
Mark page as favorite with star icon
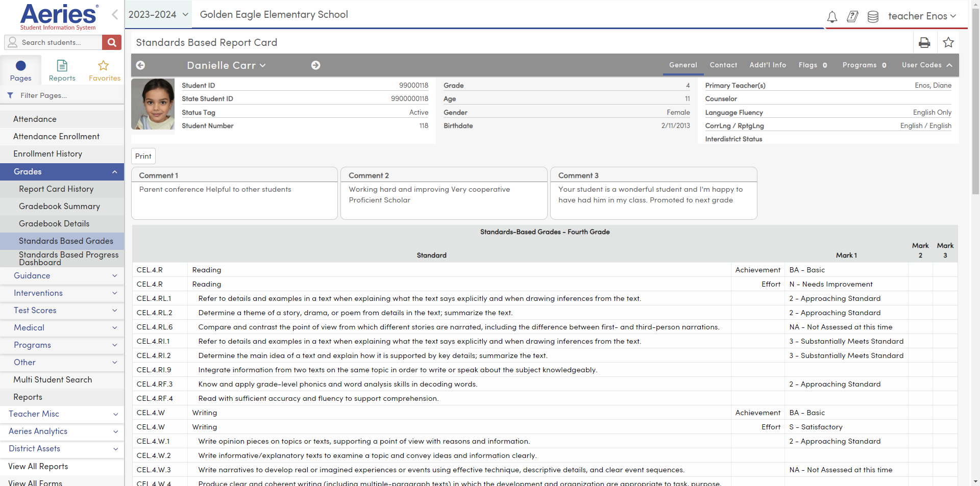[948, 43]
